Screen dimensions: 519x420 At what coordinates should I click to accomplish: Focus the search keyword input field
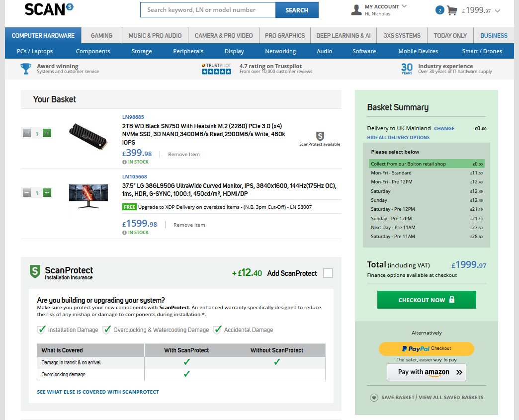[208, 10]
